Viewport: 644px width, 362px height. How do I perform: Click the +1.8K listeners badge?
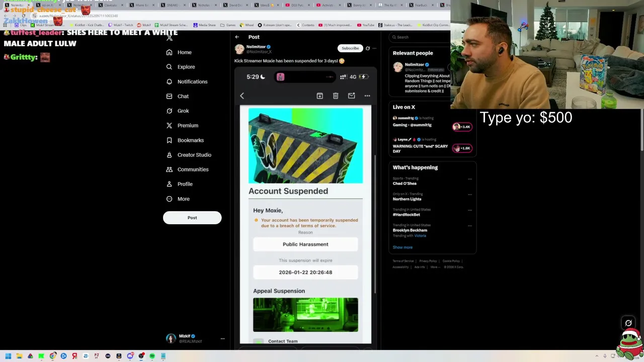(462, 148)
